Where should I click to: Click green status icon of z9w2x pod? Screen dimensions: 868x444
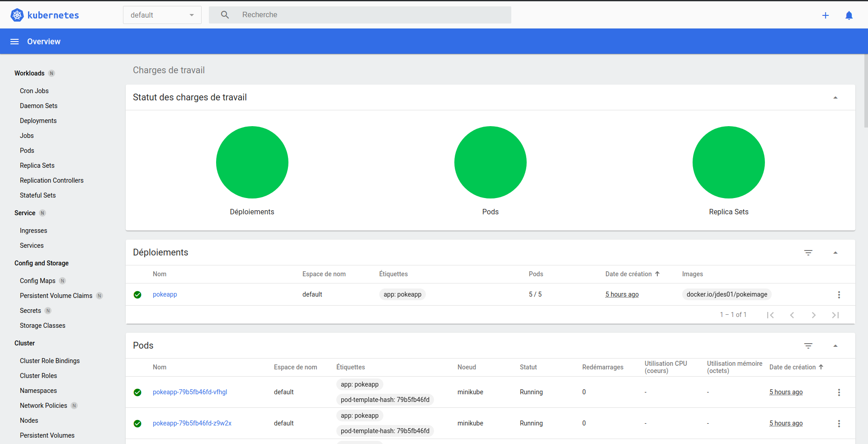click(137, 424)
